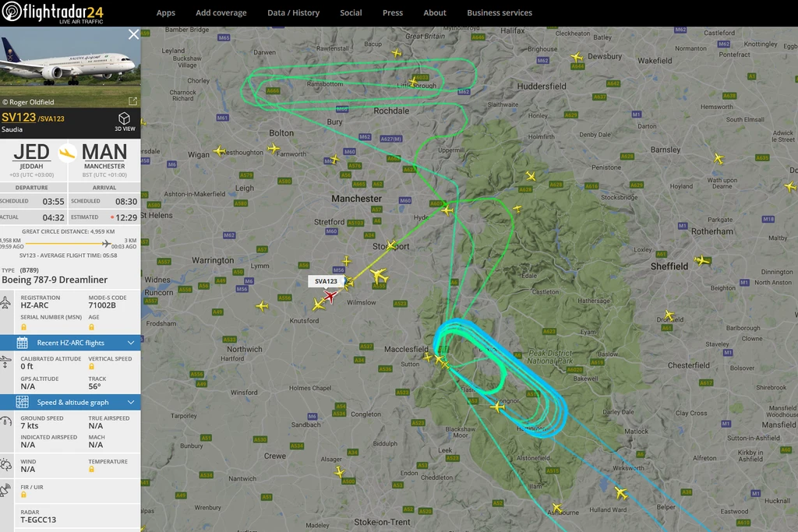The height and width of the screenshot is (532, 798).
Task: Click the locked aircraft age padlock
Action: point(92,327)
